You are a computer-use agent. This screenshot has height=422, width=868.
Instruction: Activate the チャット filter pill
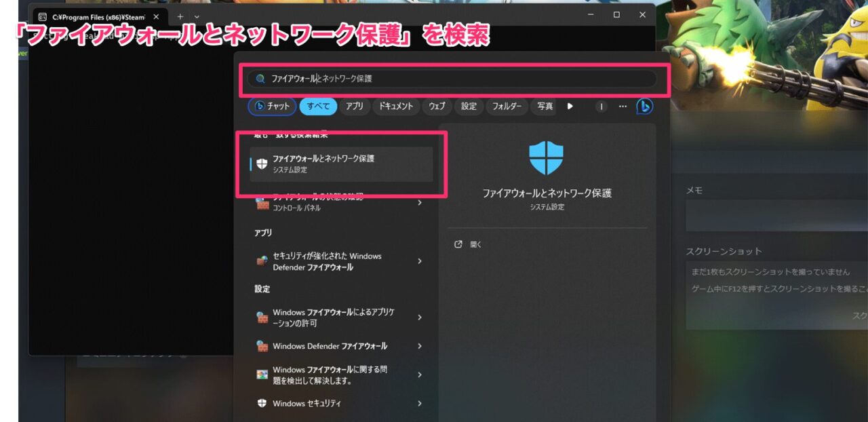coord(271,106)
